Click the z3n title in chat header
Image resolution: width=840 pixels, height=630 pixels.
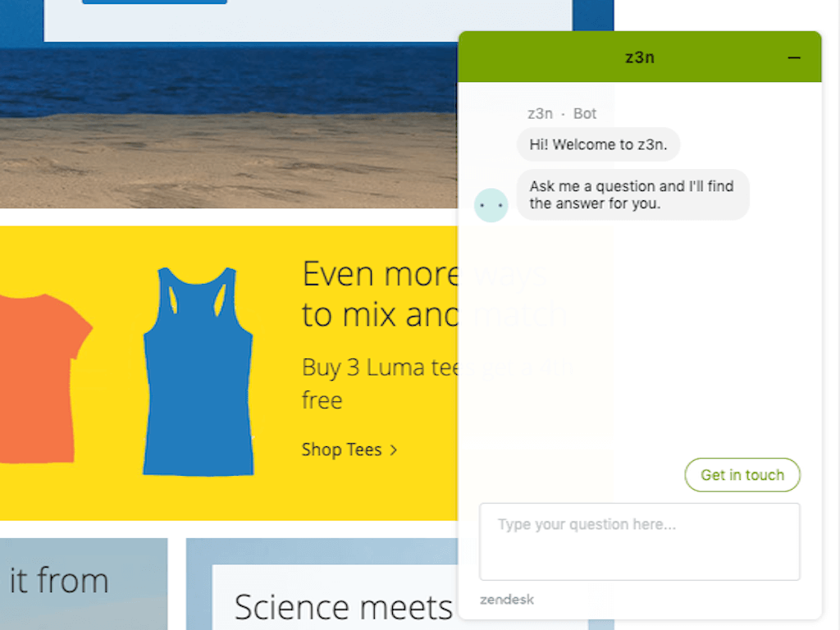(x=640, y=57)
